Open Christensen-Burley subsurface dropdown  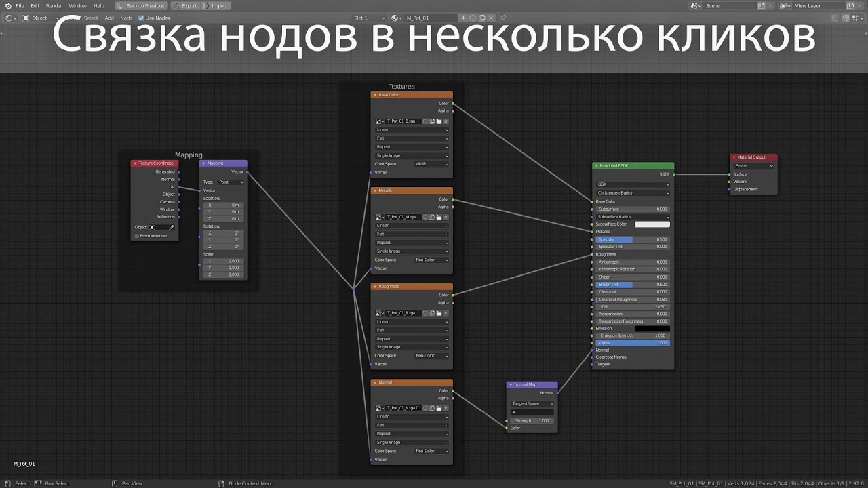[633, 192]
